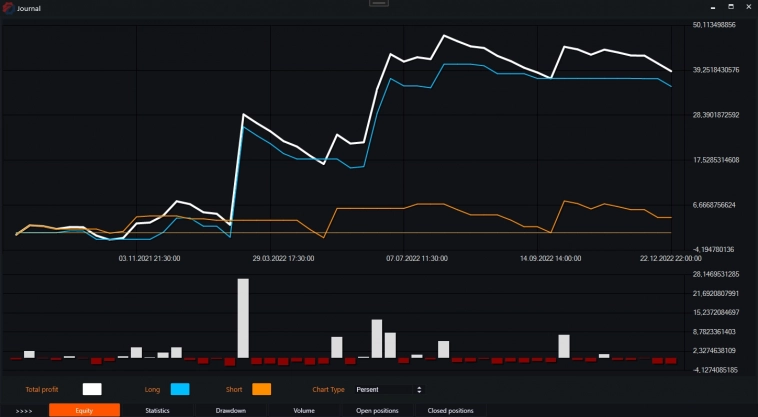Click the 03.11.2021 21:30:00 time axis label

149,258
